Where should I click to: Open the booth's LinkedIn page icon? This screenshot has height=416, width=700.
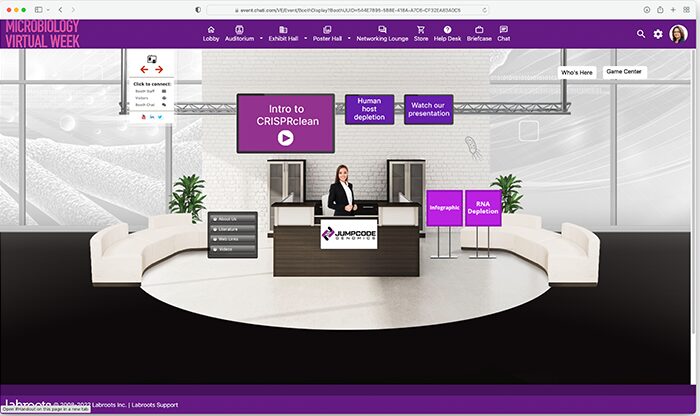(151, 117)
